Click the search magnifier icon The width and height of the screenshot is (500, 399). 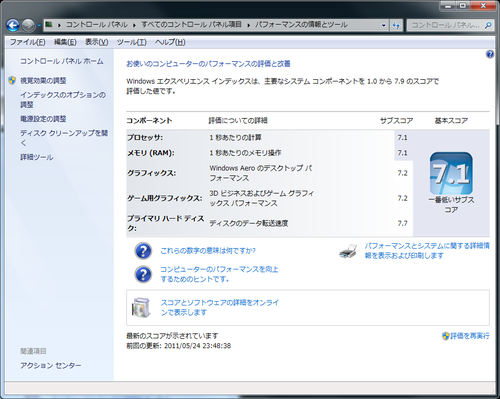pyautogui.click(x=488, y=25)
